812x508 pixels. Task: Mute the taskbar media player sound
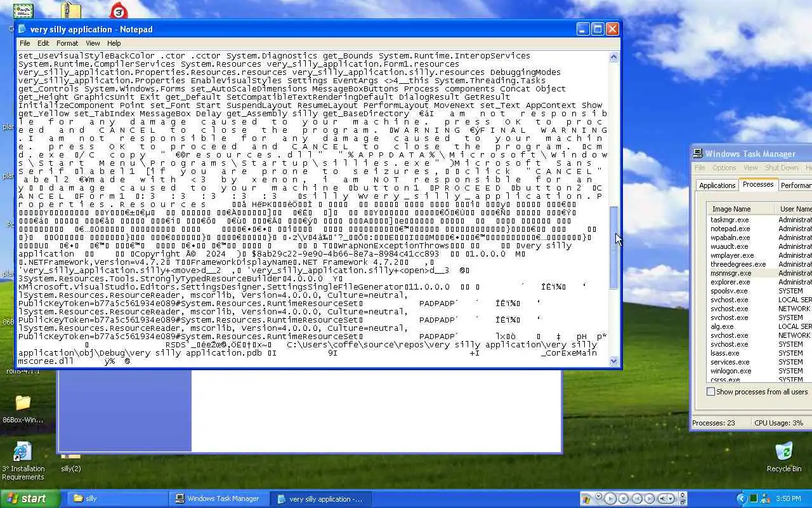[x=662, y=498]
